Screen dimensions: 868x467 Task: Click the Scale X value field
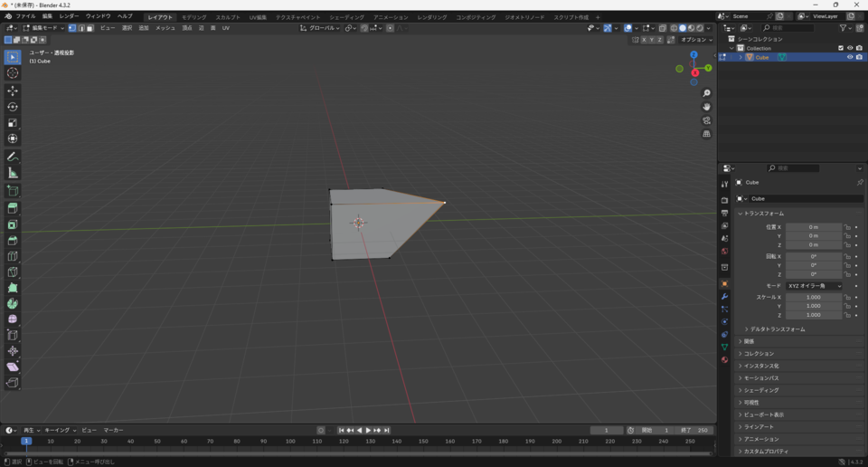[813, 298]
